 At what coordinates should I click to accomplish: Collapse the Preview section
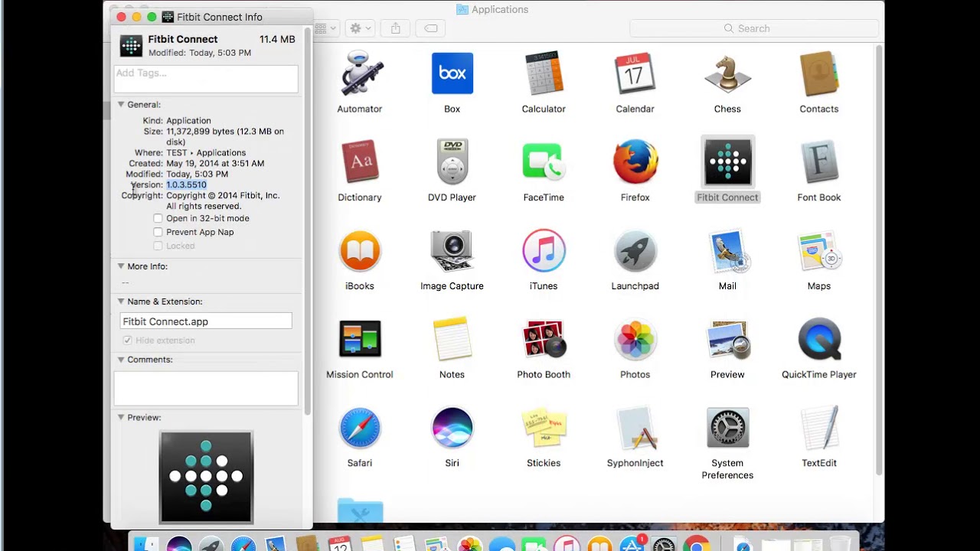tap(121, 418)
